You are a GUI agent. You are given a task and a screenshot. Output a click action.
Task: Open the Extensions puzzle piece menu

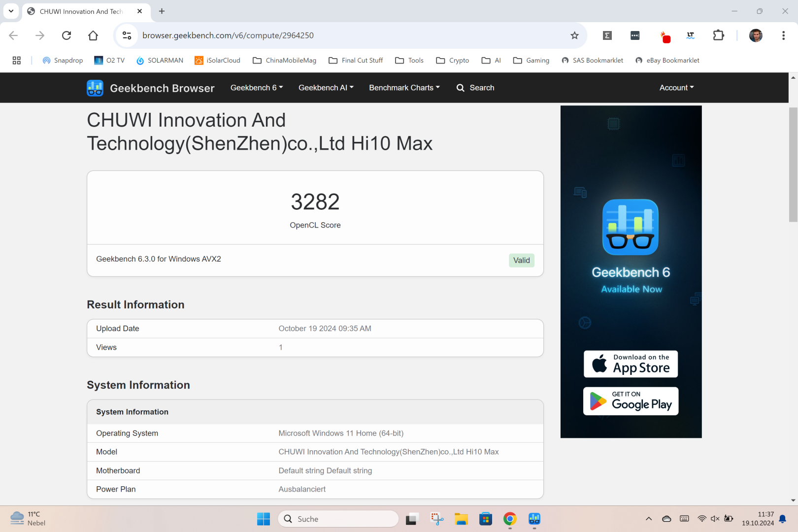(719, 35)
